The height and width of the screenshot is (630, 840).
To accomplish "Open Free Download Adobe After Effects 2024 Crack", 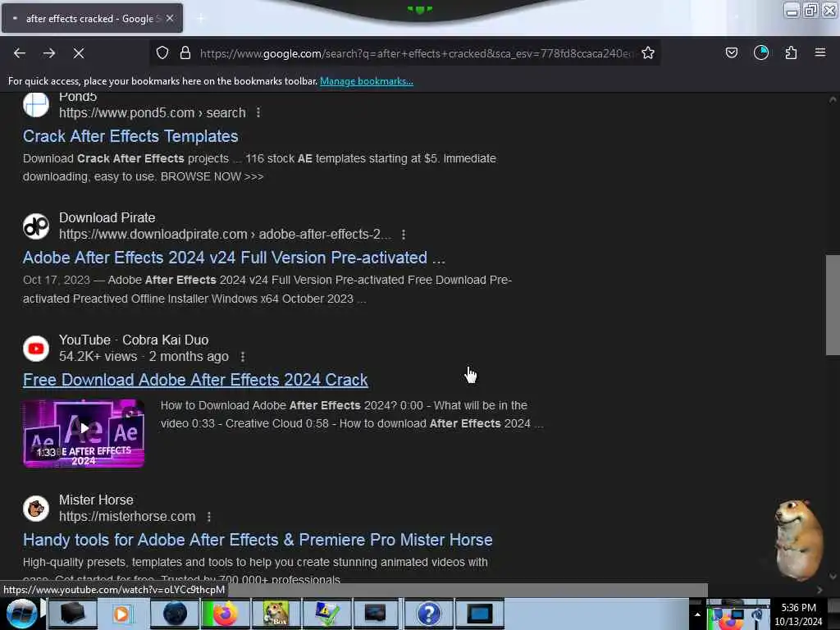I will coord(195,380).
